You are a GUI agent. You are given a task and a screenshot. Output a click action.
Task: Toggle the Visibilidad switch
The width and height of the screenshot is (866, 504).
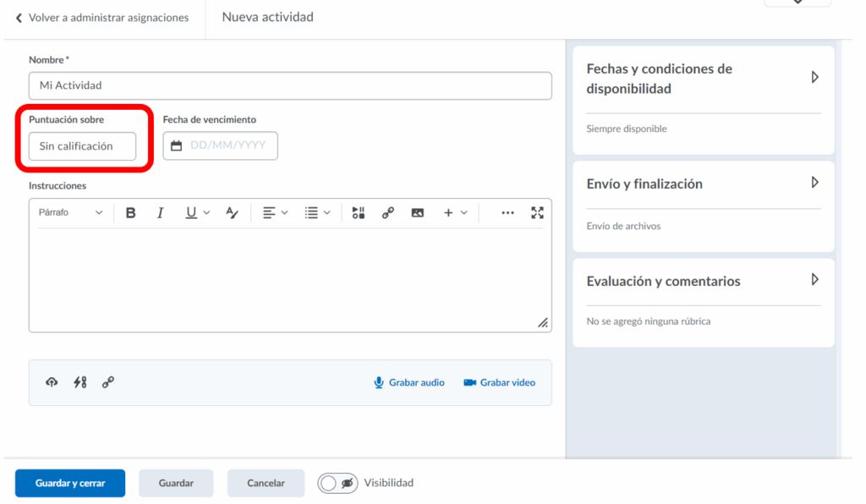point(338,483)
